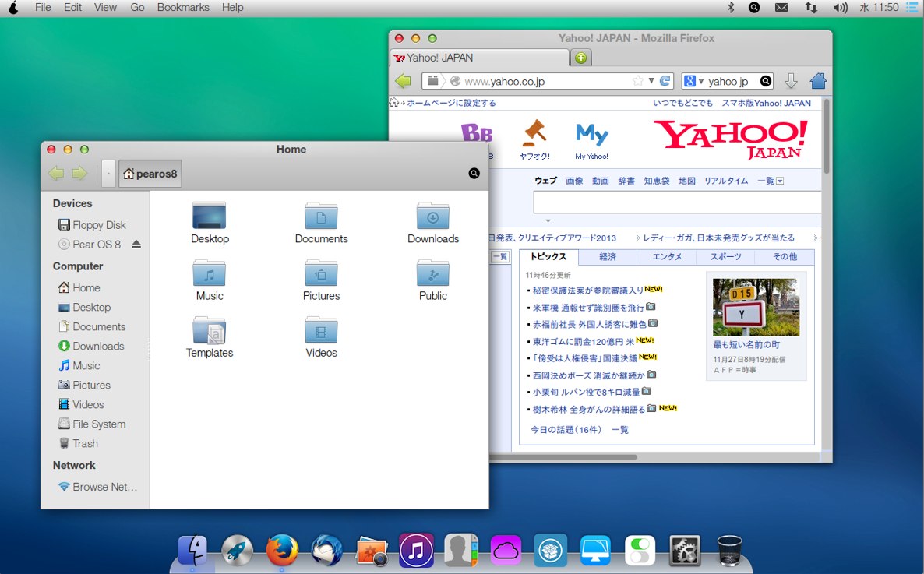Image resolution: width=924 pixels, height=574 pixels.
Task: Open Thunderbird mail from the dock
Action: coord(326,551)
